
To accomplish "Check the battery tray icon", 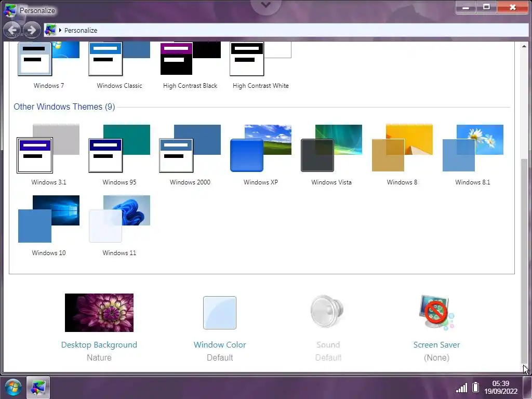I will [x=476, y=387].
